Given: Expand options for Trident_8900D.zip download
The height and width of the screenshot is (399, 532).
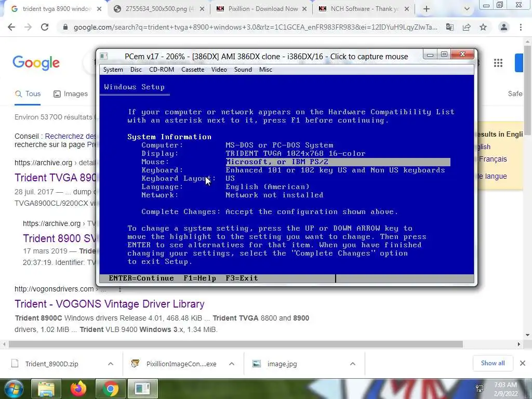Looking at the screenshot, I should tap(111, 364).
